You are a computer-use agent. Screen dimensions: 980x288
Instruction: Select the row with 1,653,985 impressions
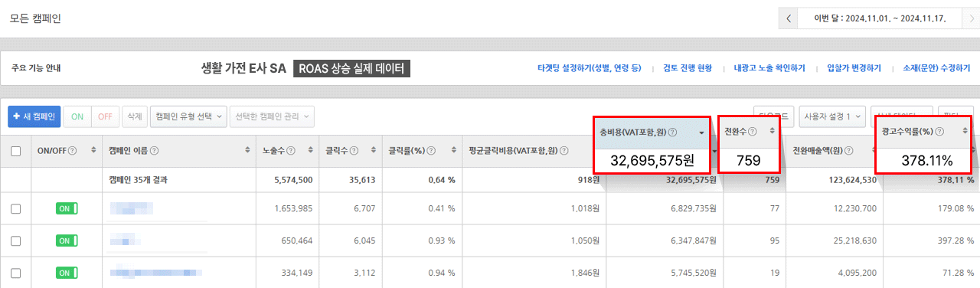(x=16, y=208)
